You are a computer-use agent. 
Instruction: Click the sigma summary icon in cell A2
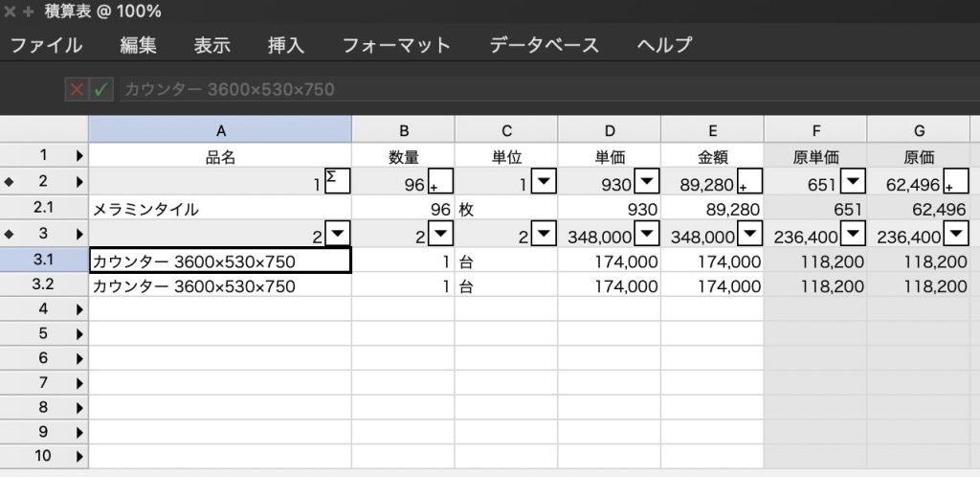click(338, 181)
